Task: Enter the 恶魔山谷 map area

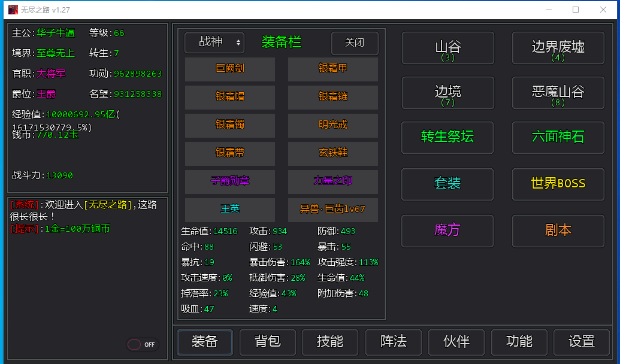Action: pos(558,93)
